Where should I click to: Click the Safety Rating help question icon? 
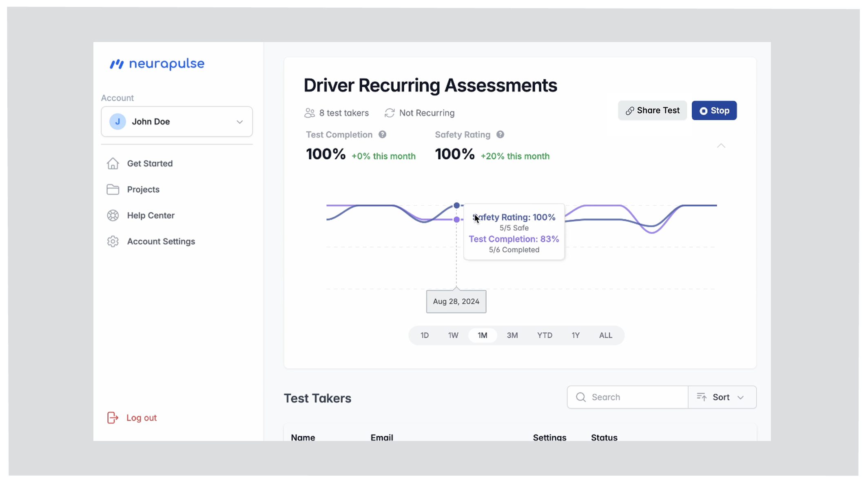500,134
